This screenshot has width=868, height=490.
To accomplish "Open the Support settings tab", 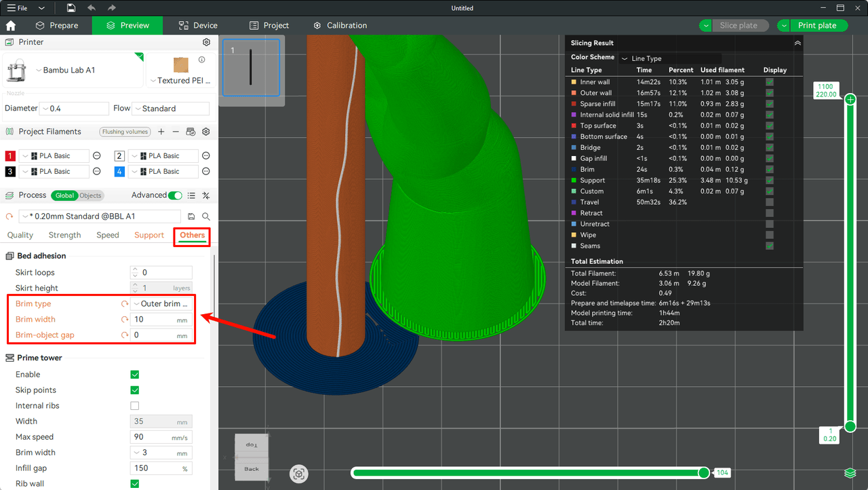I will [149, 235].
